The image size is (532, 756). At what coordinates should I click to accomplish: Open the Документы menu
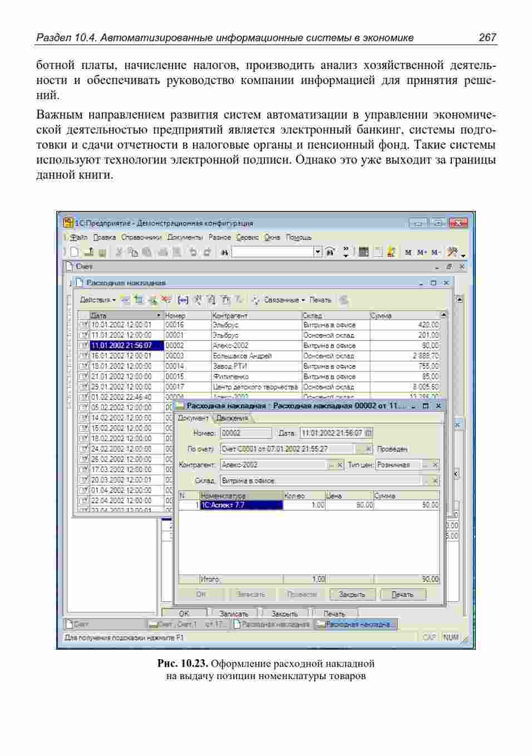pos(185,238)
